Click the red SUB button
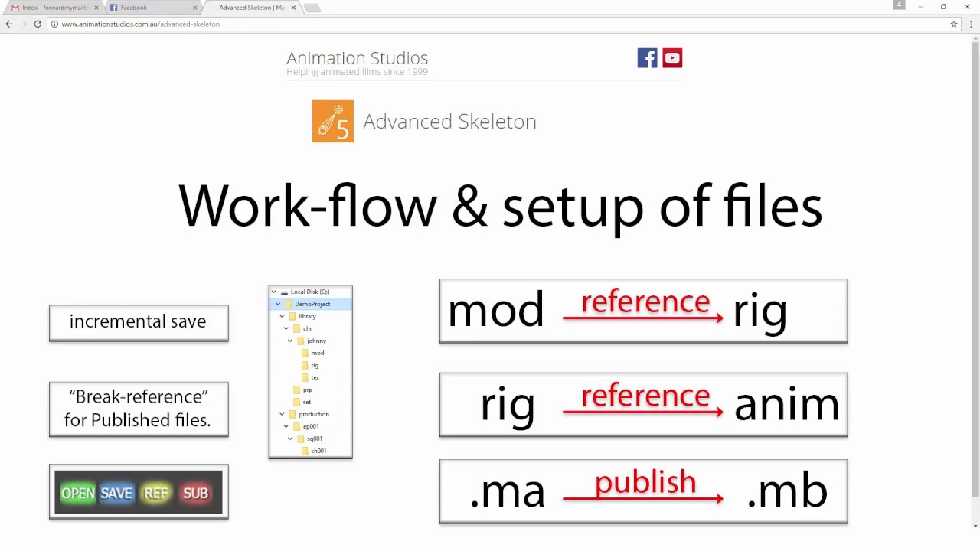980x551 pixels. (x=195, y=494)
